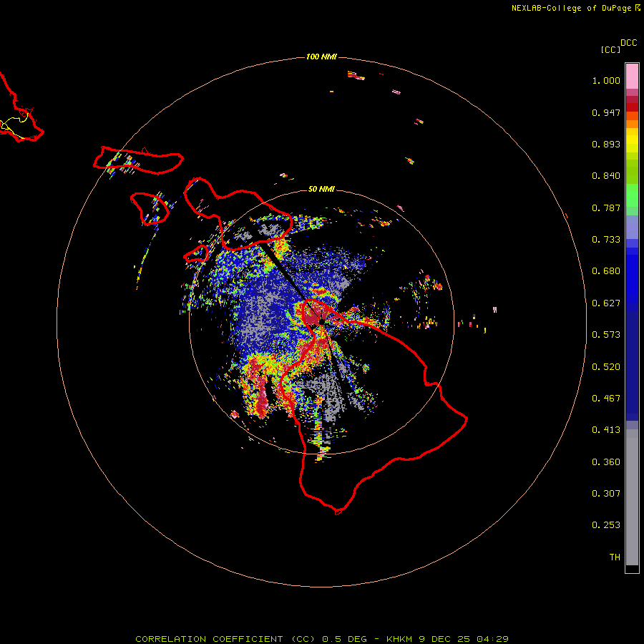The image size is (644, 644).
Task: Click the '[CC]' legend header
Action: [x=610, y=49]
